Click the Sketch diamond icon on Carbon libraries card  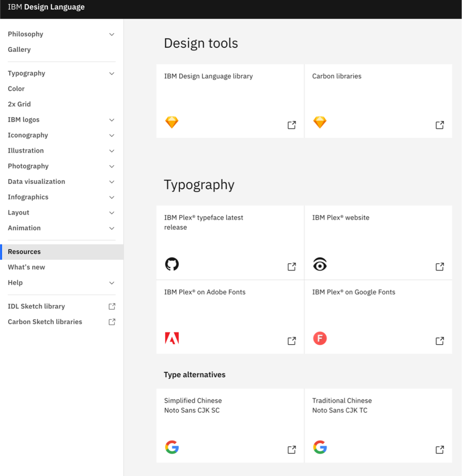click(x=320, y=122)
